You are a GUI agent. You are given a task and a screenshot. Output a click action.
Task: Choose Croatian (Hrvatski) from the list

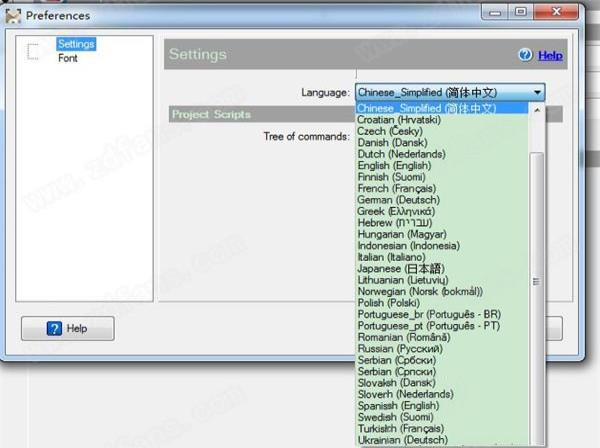tap(397, 119)
